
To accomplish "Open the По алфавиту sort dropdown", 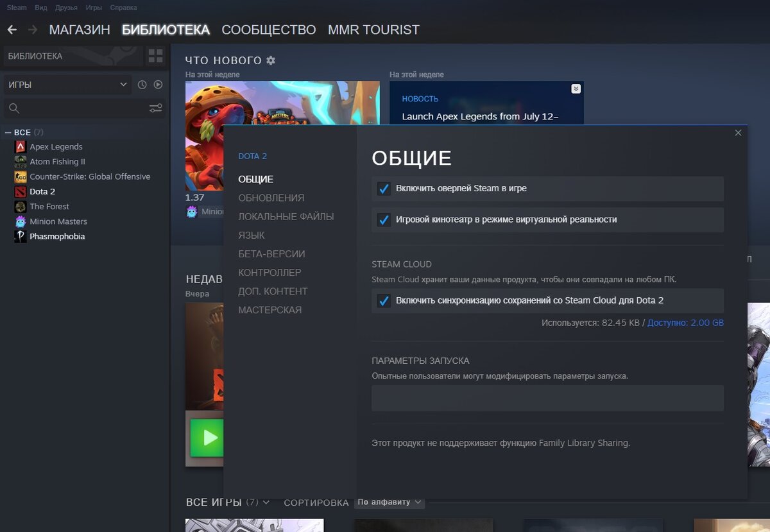I will [x=389, y=502].
